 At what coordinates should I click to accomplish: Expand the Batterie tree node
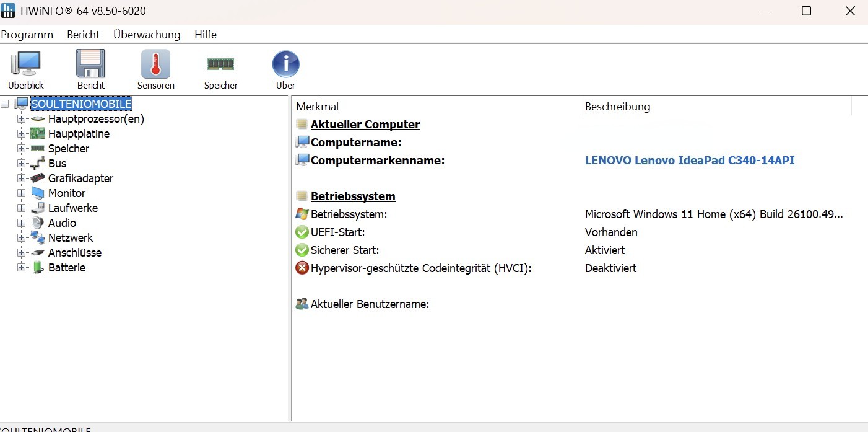click(21, 267)
